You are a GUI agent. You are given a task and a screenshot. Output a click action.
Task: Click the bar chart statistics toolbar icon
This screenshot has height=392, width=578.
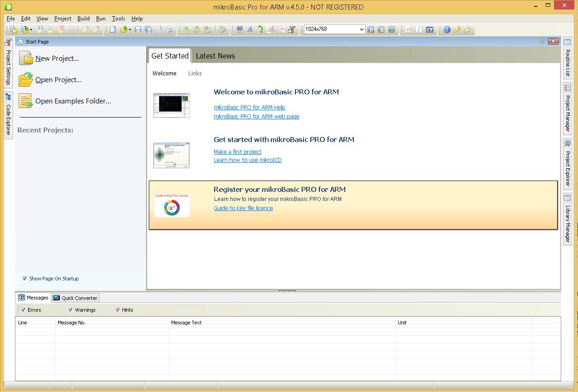point(430,29)
